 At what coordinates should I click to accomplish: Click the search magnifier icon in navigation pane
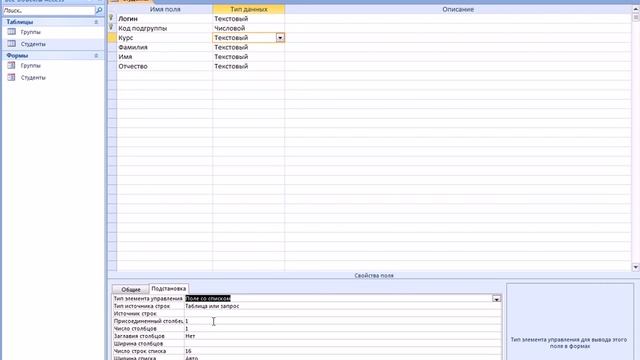[99, 10]
